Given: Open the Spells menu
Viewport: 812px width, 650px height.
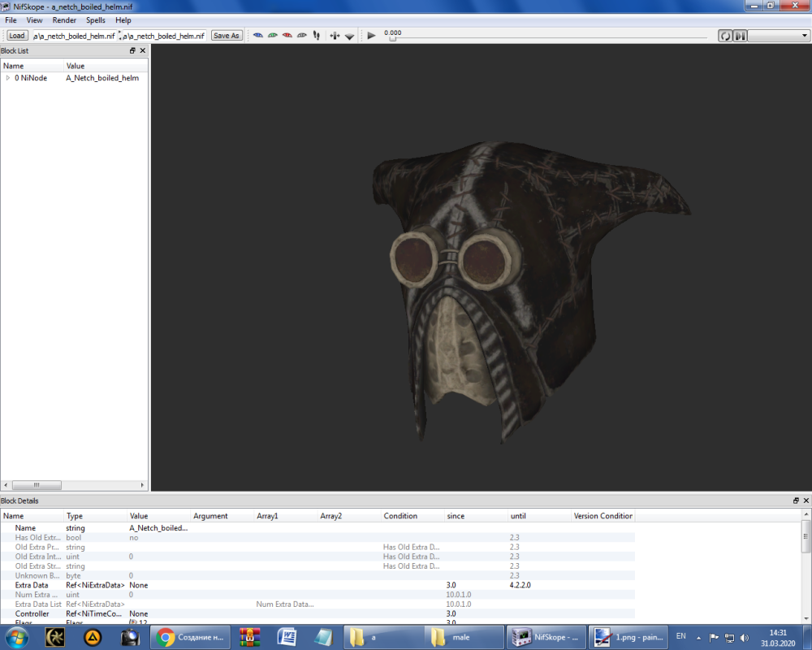Looking at the screenshot, I should (x=95, y=19).
